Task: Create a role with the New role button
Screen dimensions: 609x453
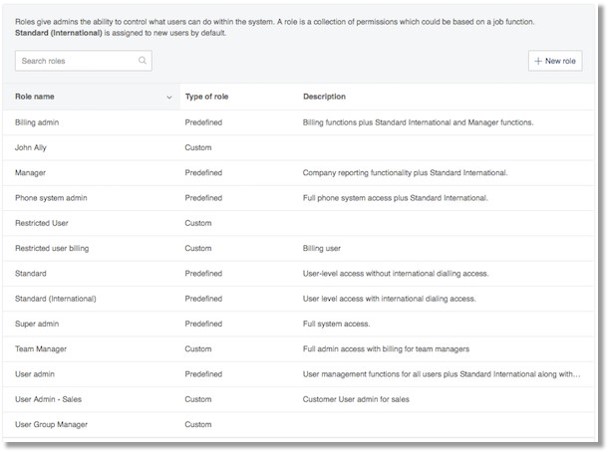Action: (555, 61)
